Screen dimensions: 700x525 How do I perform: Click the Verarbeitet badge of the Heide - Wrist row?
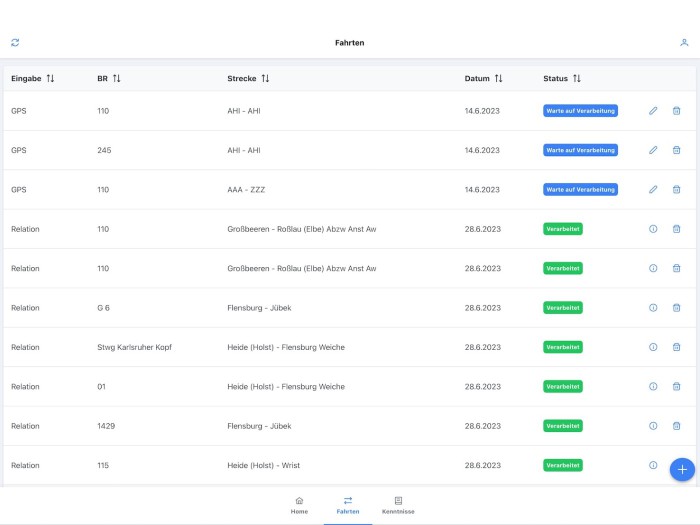pyautogui.click(x=562, y=465)
